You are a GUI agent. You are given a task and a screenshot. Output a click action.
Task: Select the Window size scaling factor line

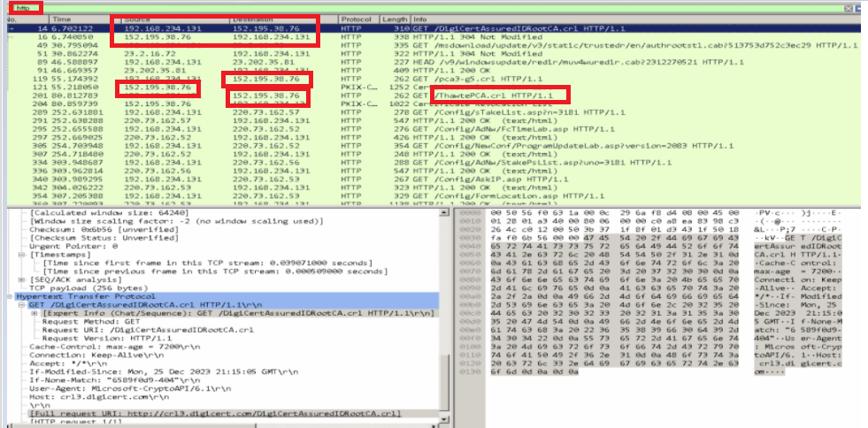pos(176,221)
